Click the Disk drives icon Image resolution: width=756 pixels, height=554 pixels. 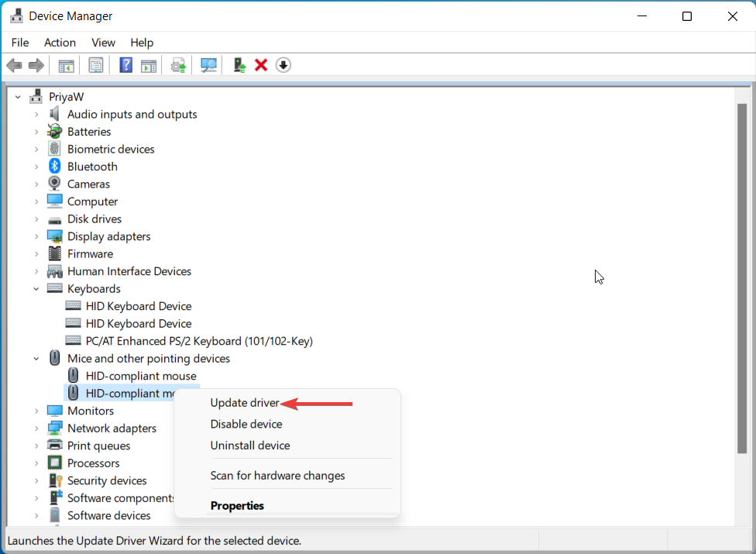click(x=54, y=220)
